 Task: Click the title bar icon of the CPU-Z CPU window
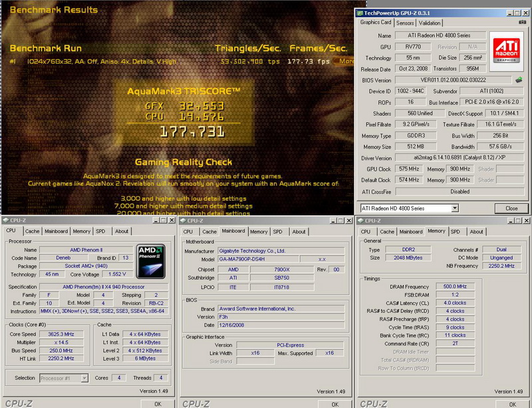tap(6, 221)
